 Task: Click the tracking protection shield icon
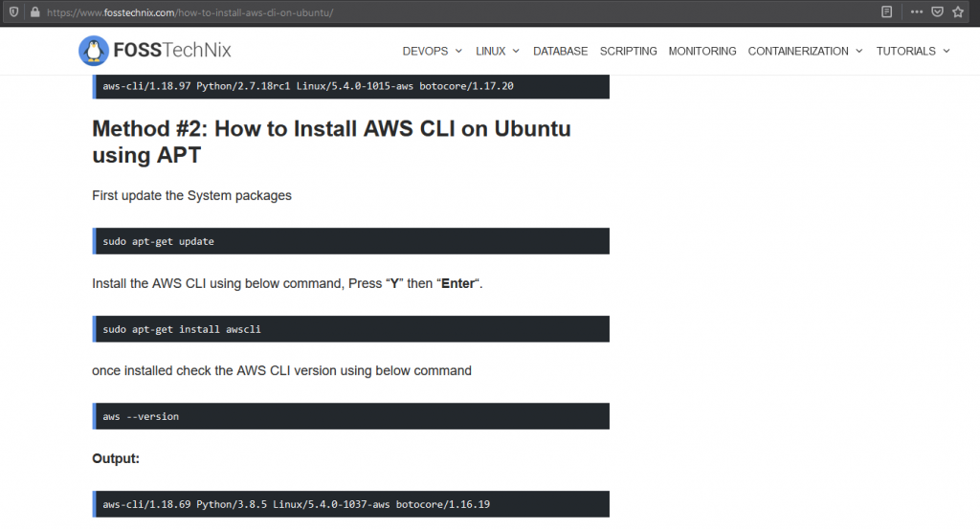coord(13,11)
